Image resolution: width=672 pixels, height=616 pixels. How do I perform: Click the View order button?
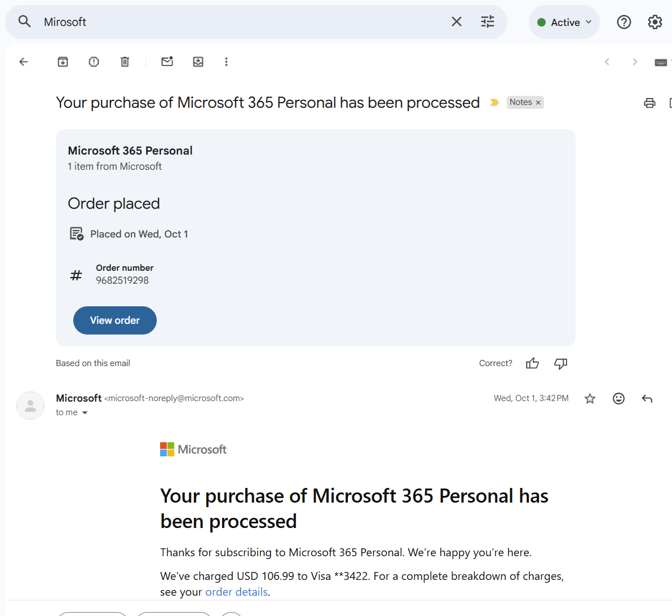115,320
